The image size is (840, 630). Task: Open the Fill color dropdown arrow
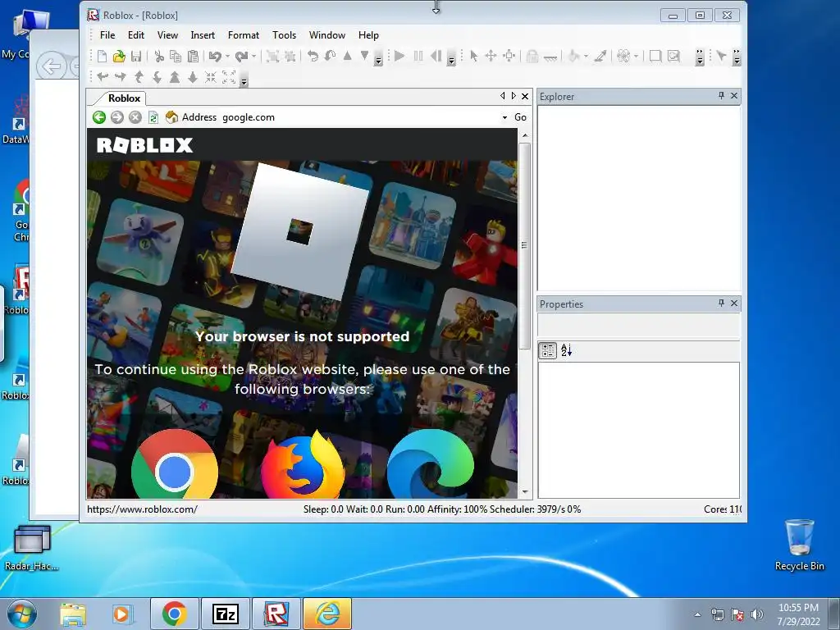click(x=586, y=56)
